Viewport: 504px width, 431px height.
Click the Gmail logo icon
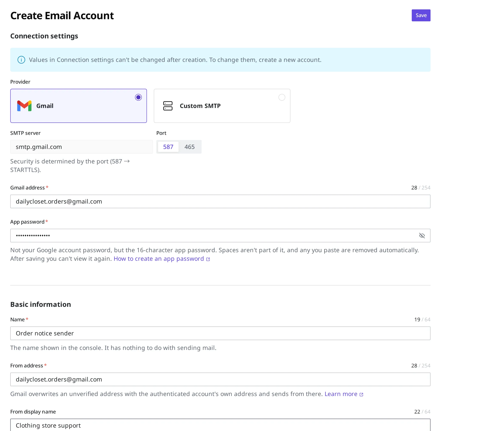24,106
